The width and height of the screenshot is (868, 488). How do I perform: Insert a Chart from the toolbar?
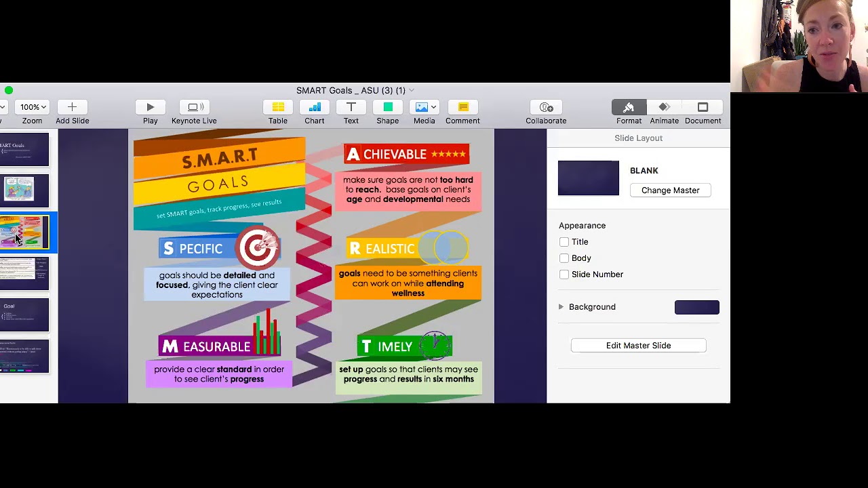click(315, 107)
